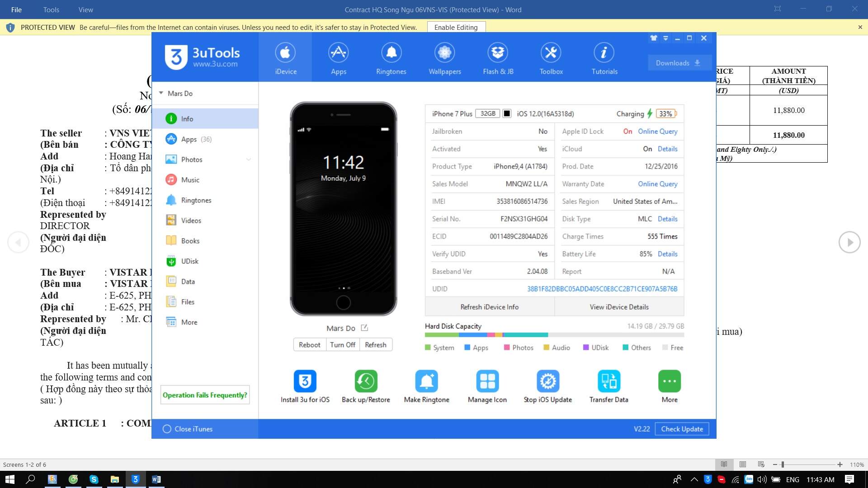This screenshot has width=868, height=488.
Task: Edit the device name Mars Do icon
Action: (x=364, y=328)
